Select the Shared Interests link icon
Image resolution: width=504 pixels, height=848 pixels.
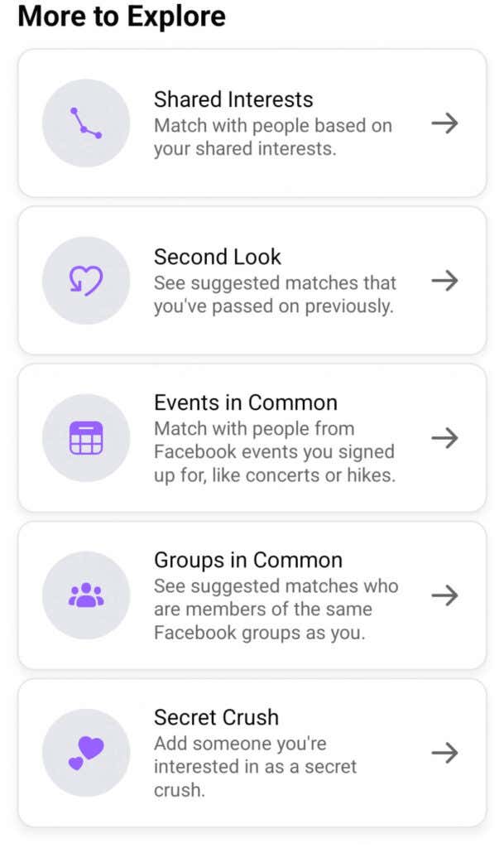85,122
